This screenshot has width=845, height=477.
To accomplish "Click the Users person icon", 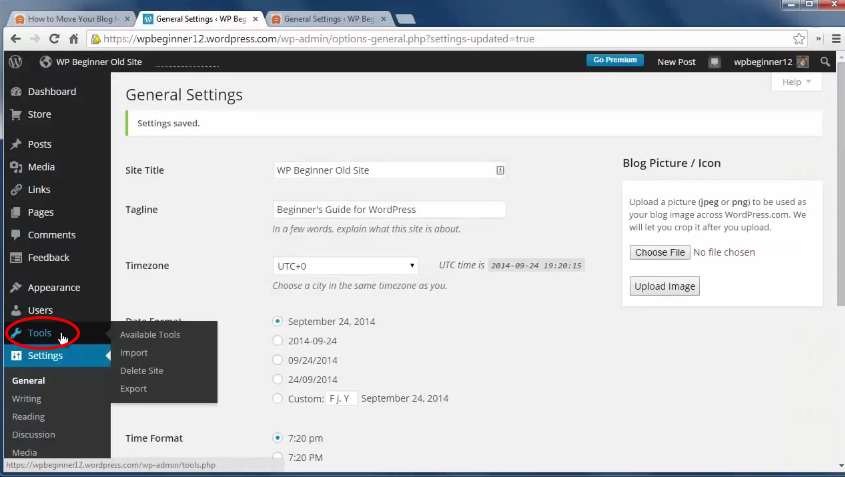I will [x=16, y=310].
